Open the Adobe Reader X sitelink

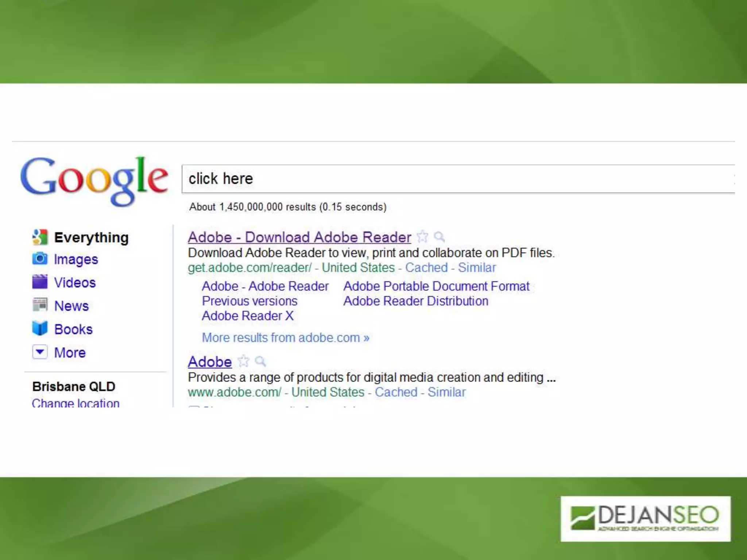click(248, 316)
